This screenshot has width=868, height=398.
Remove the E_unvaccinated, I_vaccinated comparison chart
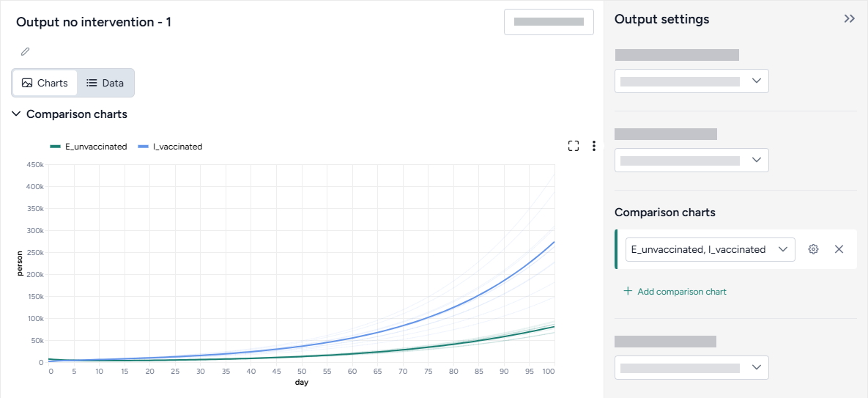[839, 249]
